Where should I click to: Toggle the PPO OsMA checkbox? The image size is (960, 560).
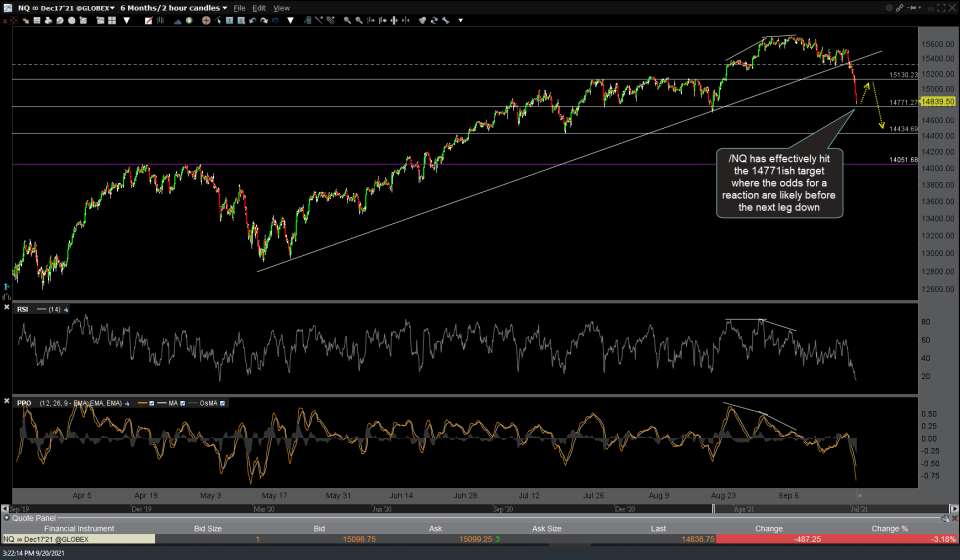(222, 403)
